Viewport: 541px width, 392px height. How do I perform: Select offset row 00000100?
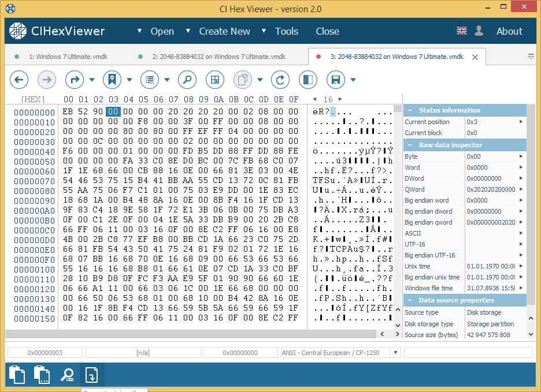tap(35, 270)
